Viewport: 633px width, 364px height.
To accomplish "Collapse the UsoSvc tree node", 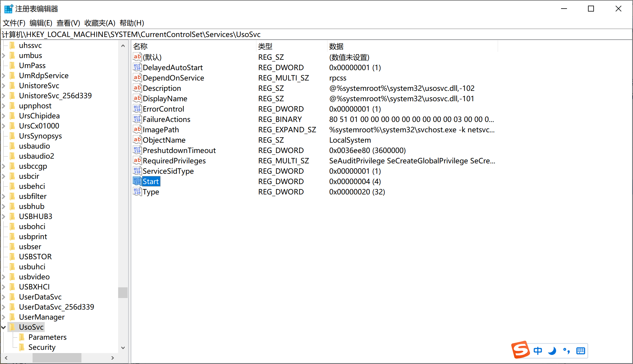I will click(3, 327).
